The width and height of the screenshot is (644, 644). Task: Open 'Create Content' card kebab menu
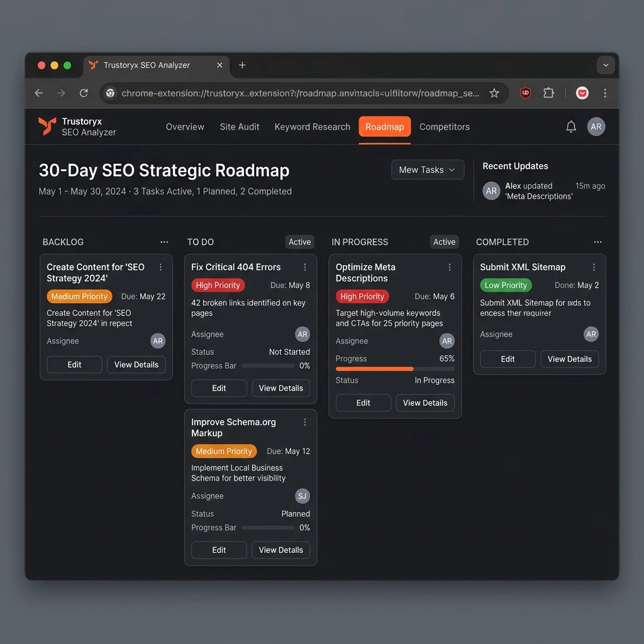160,267
